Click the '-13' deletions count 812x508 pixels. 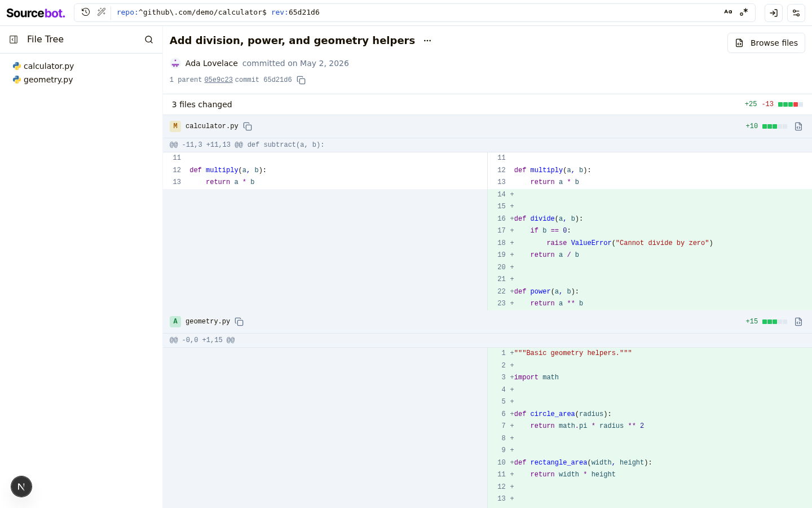[767, 104]
